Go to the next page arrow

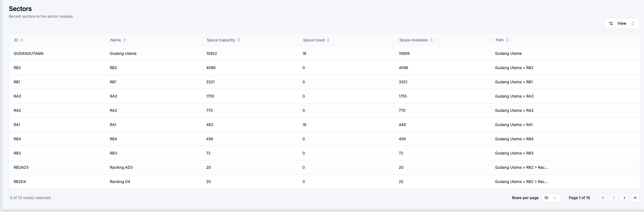pos(624,198)
